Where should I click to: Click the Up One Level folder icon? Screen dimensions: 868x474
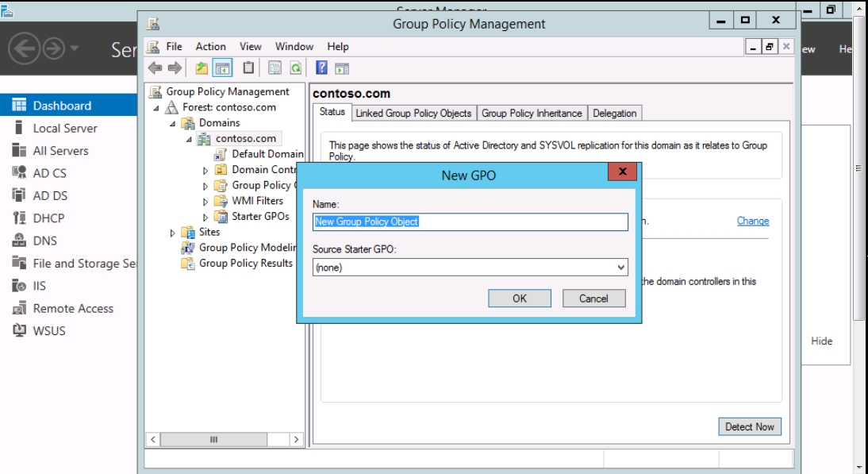[202, 68]
